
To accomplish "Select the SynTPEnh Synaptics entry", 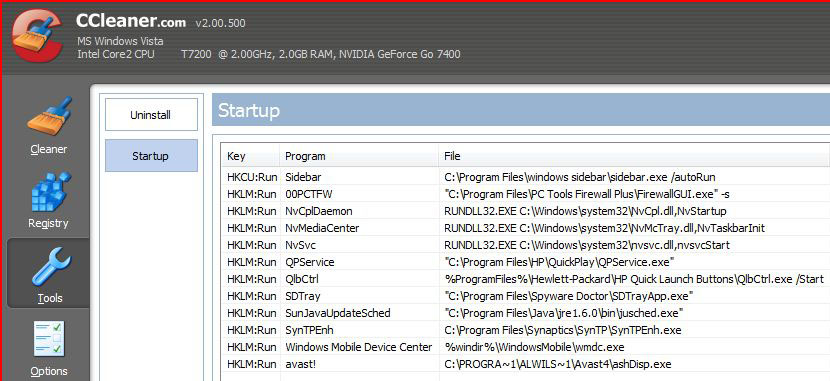I will pyautogui.click(x=526, y=330).
